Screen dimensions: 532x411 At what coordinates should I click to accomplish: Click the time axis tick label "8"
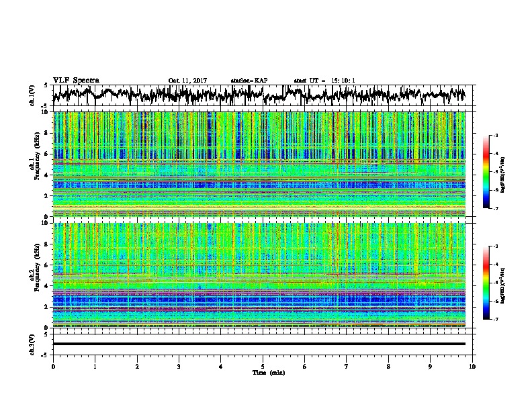pyautogui.click(x=388, y=366)
